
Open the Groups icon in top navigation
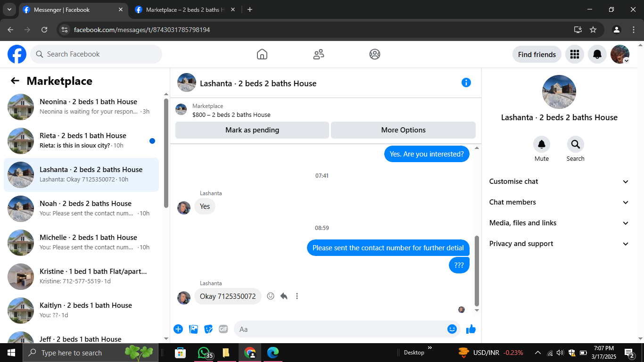coord(375,54)
